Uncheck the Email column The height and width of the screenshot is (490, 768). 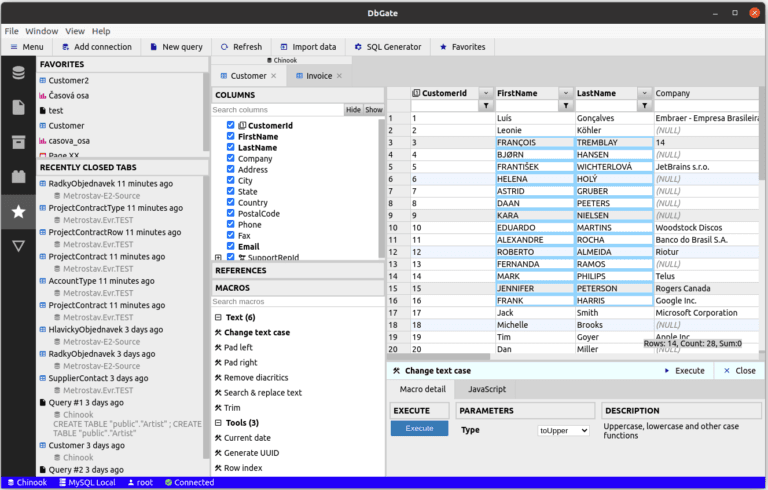(x=231, y=246)
